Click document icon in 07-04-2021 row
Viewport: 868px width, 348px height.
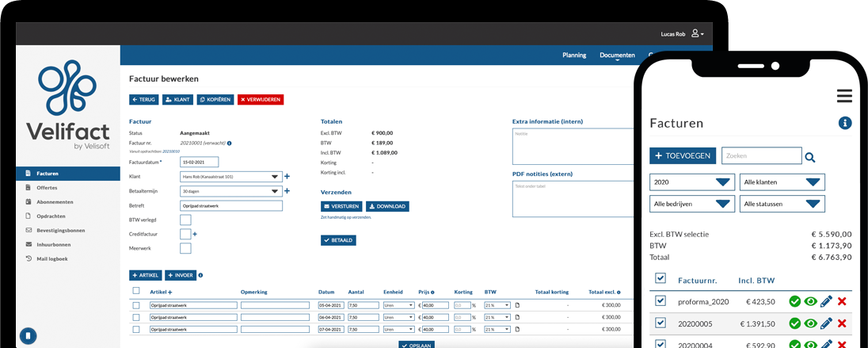518,330
